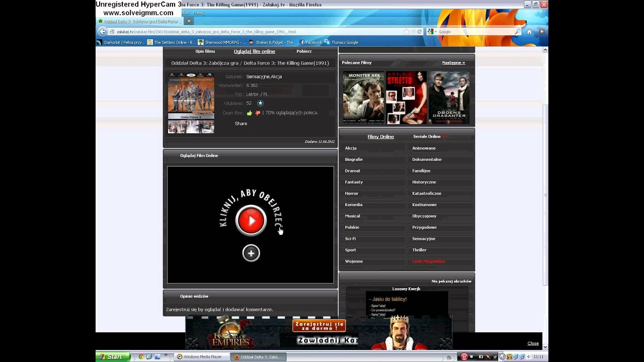Open the Dødens Drabanter film poster
The image size is (644, 362).
pos(449,98)
